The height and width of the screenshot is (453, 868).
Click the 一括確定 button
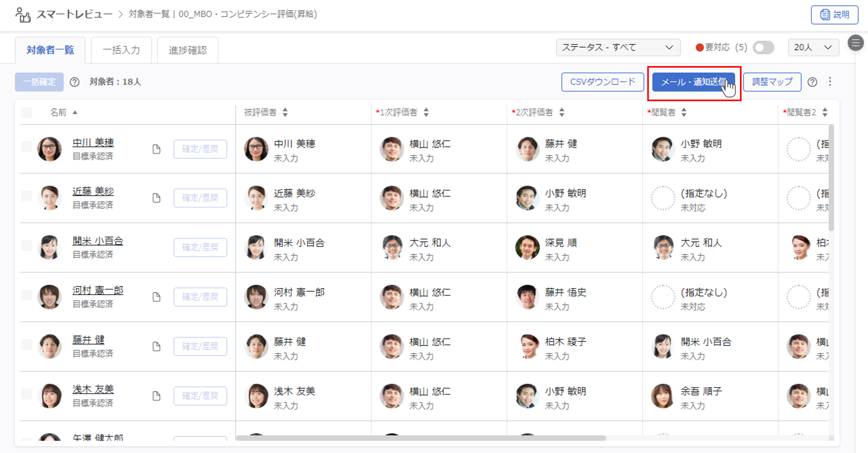39,82
